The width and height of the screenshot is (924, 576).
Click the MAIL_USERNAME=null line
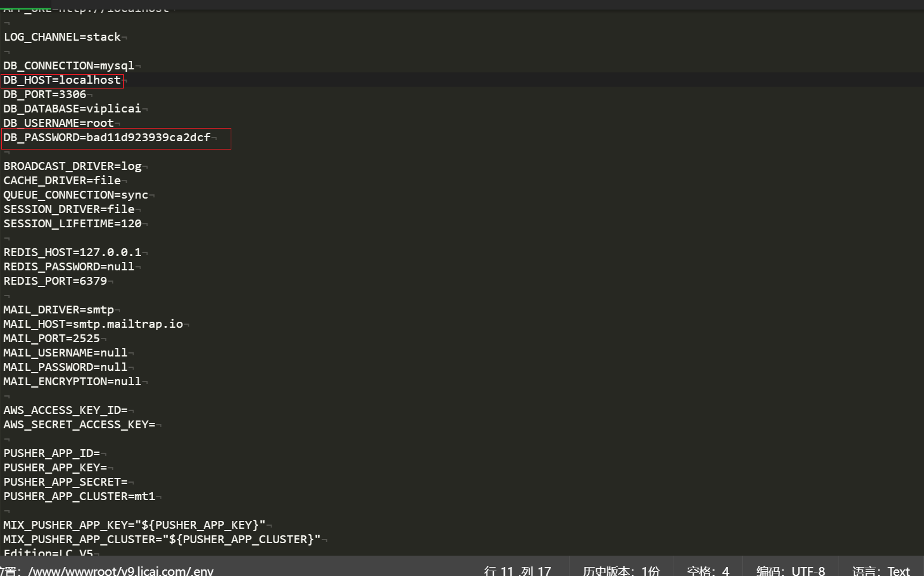coord(66,353)
